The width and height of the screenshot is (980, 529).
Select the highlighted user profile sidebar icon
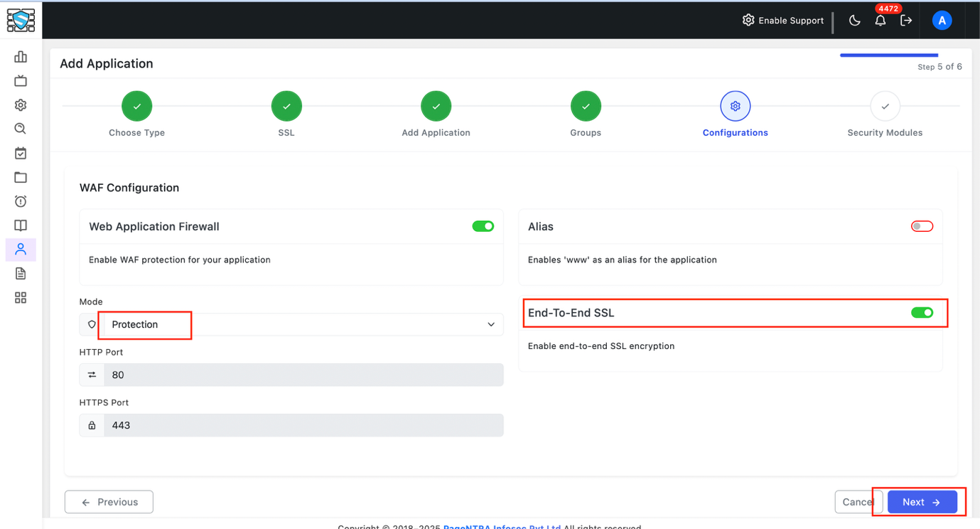click(20, 250)
